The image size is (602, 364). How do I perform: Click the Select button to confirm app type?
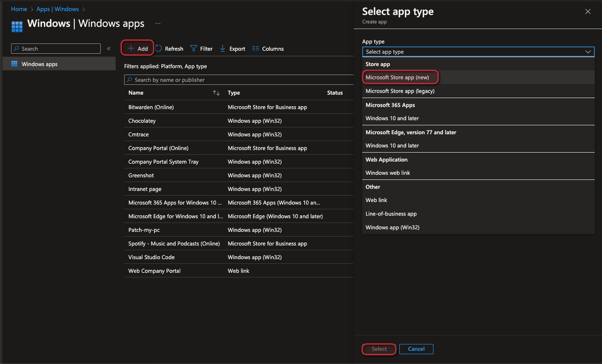coord(379,349)
